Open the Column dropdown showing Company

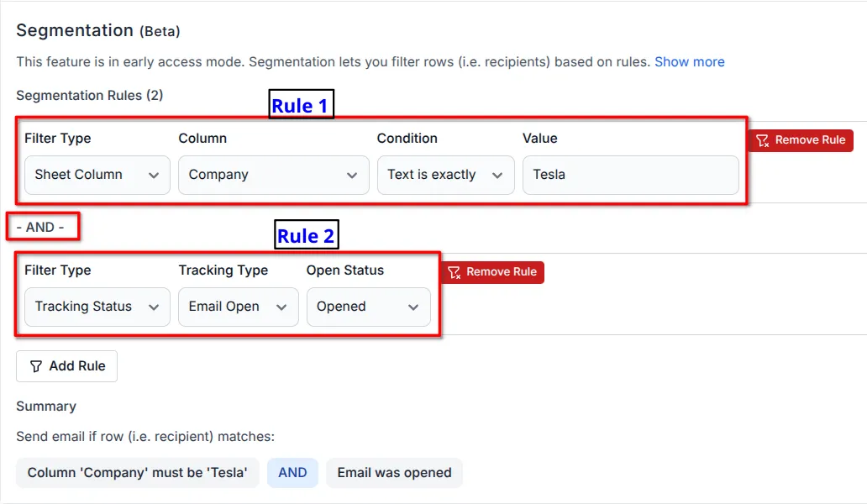(x=273, y=175)
